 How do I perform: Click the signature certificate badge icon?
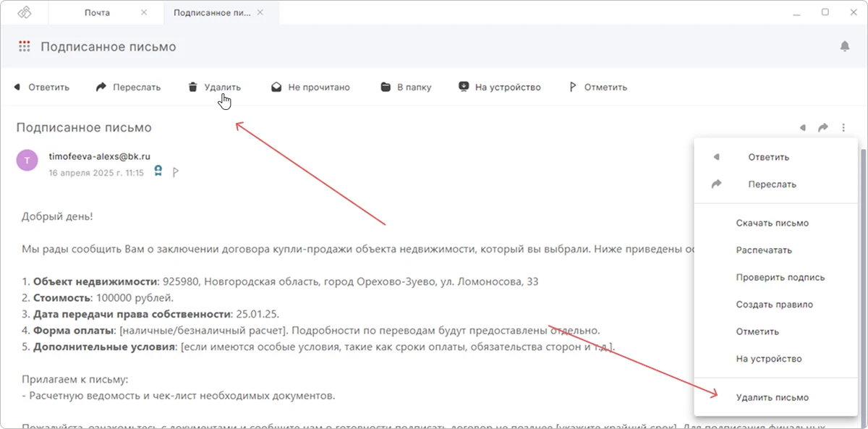[x=158, y=172]
